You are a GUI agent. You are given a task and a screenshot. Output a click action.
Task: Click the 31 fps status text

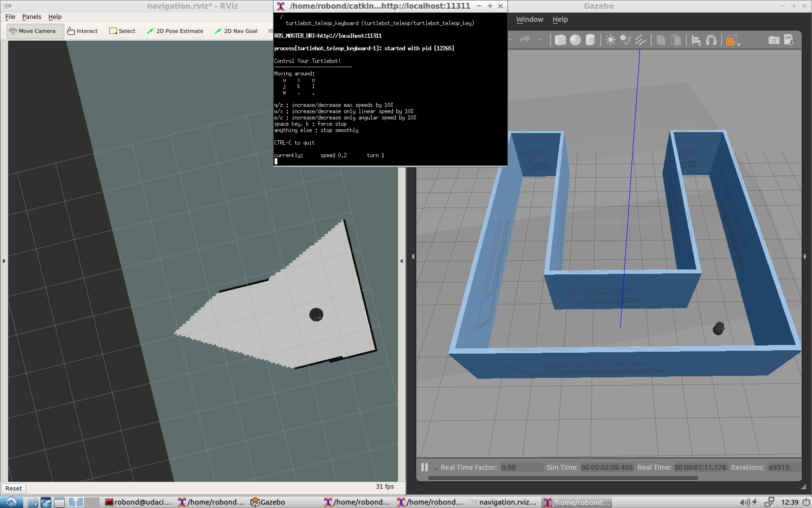[x=384, y=486]
